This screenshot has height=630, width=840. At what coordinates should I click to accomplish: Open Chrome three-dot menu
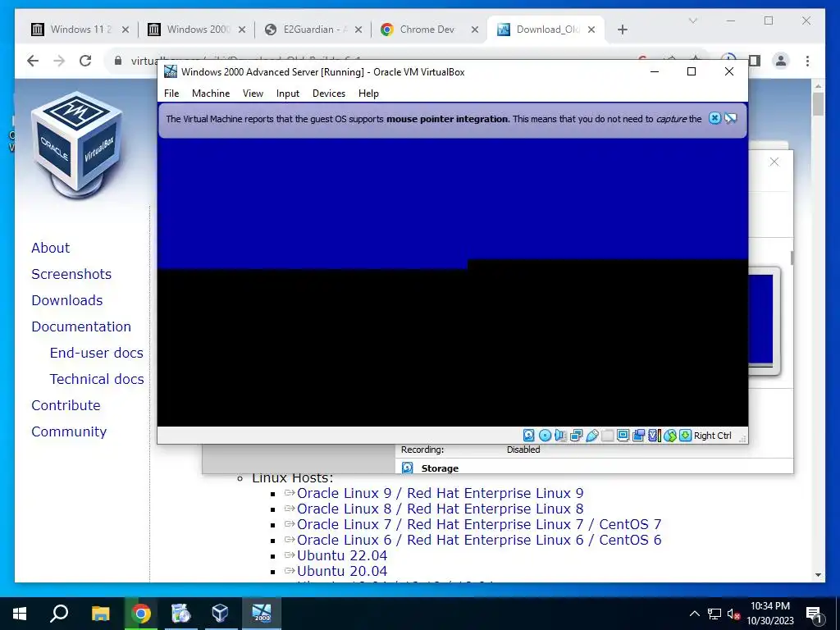pyautogui.click(x=807, y=61)
